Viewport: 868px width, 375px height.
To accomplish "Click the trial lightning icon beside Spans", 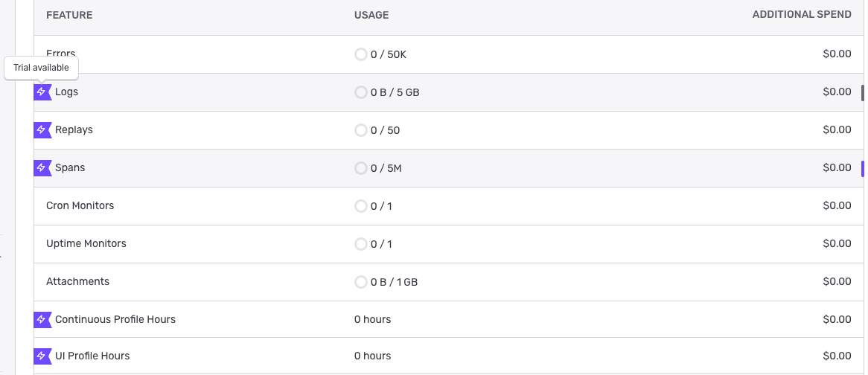I will point(42,168).
